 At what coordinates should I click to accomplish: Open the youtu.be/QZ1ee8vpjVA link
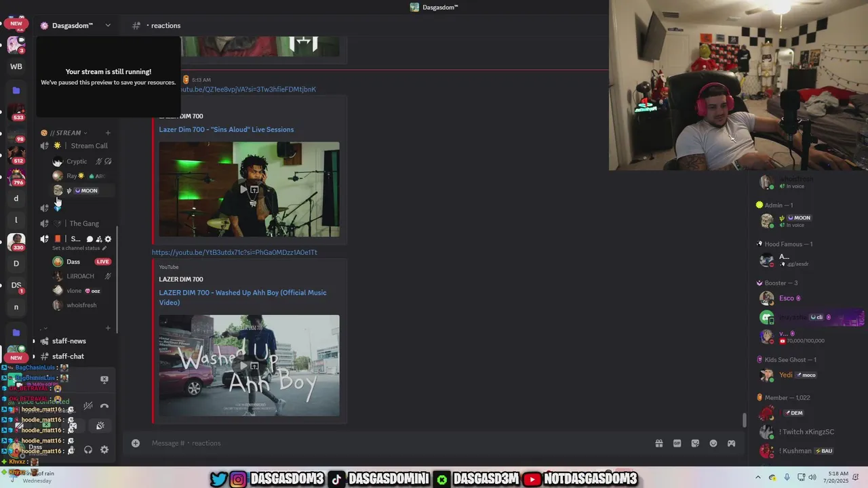[248, 89]
